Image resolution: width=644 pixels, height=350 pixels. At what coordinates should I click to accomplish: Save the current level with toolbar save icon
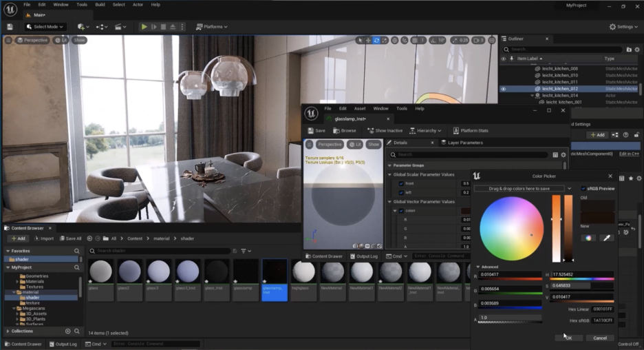click(10, 27)
